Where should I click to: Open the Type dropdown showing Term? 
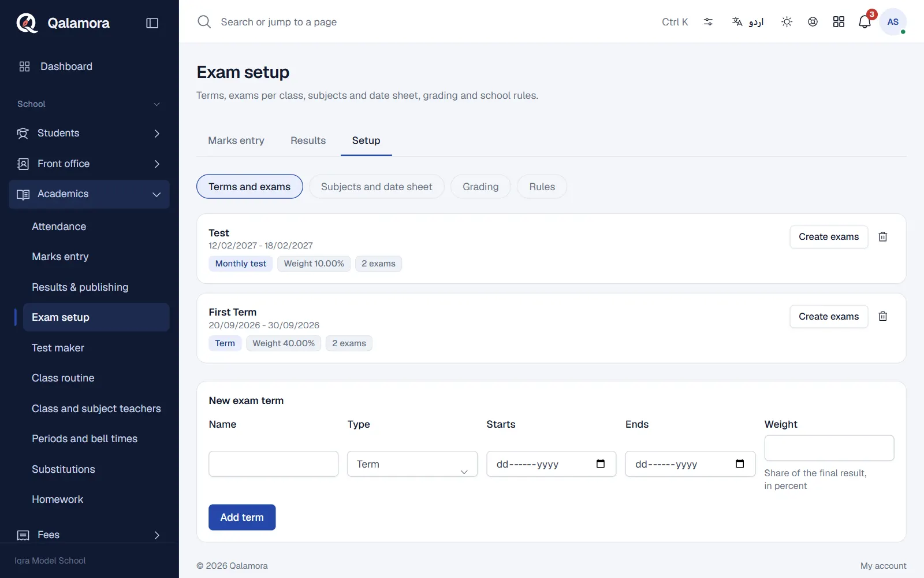click(x=412, y=464)
